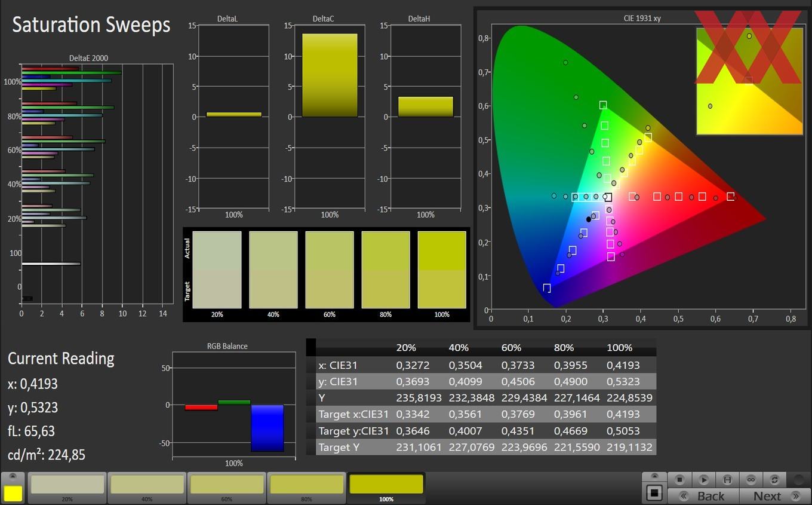
Task: Click the yellow color selector swatch
Action: coord(13,493)
